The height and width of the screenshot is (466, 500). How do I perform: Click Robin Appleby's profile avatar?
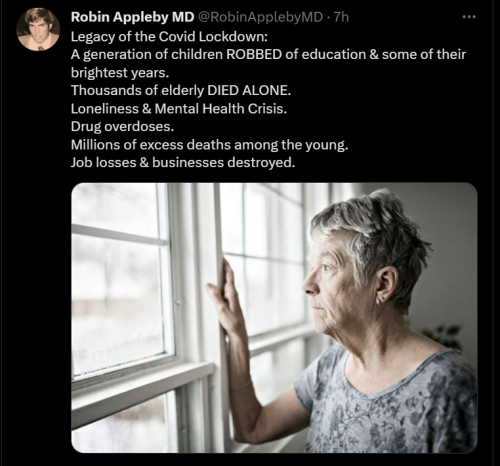(x=38, y=30)
